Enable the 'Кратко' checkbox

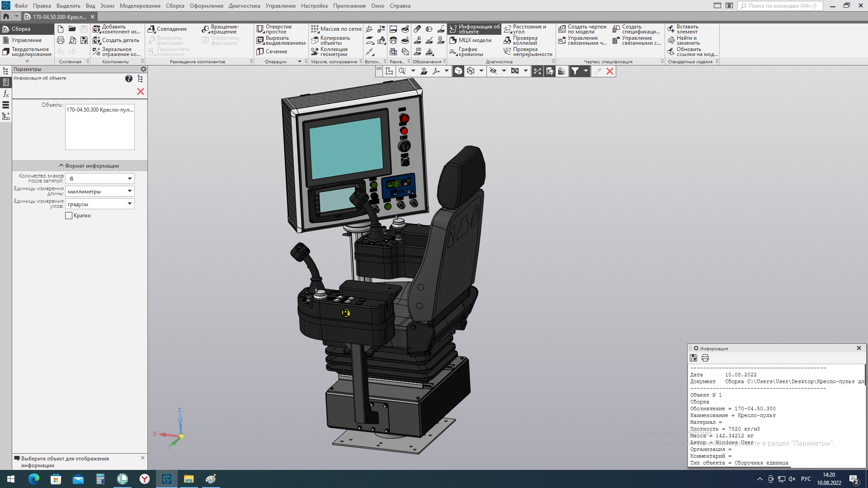pyautogui.click(x=69, y=216)
